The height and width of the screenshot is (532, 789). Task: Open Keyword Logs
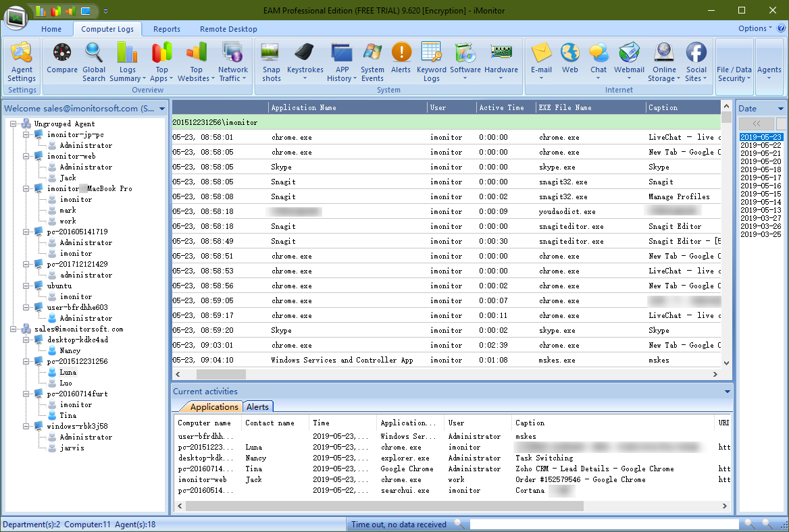pyautogui.click(x=431, y=62)
